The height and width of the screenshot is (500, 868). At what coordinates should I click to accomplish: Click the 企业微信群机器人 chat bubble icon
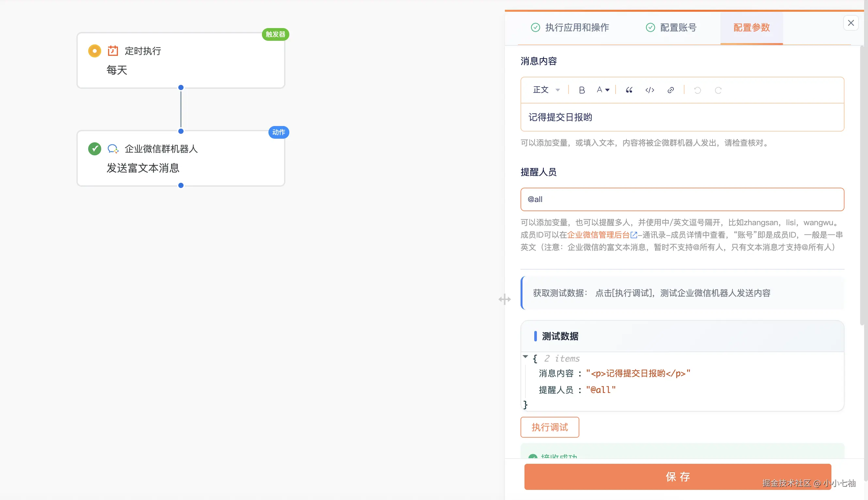[x=113, y=149]
